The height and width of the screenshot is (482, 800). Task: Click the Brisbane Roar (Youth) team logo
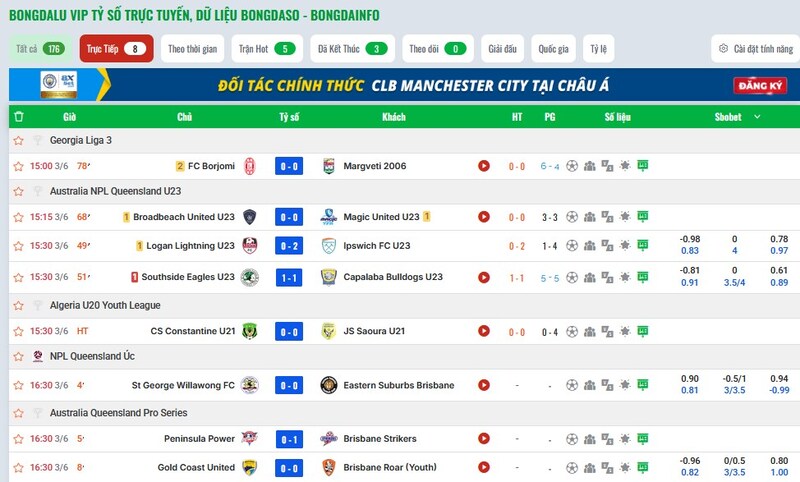click(329, 467)
